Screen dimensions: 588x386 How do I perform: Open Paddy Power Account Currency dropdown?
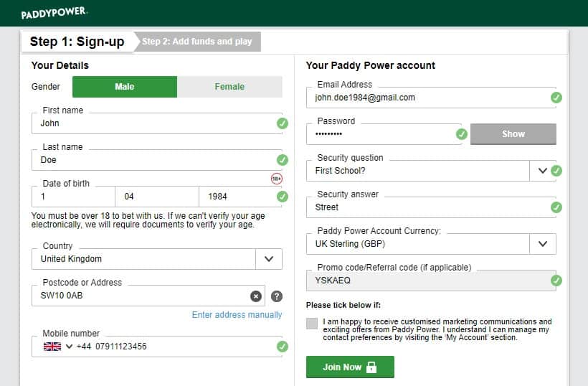[x=543, y=244]
